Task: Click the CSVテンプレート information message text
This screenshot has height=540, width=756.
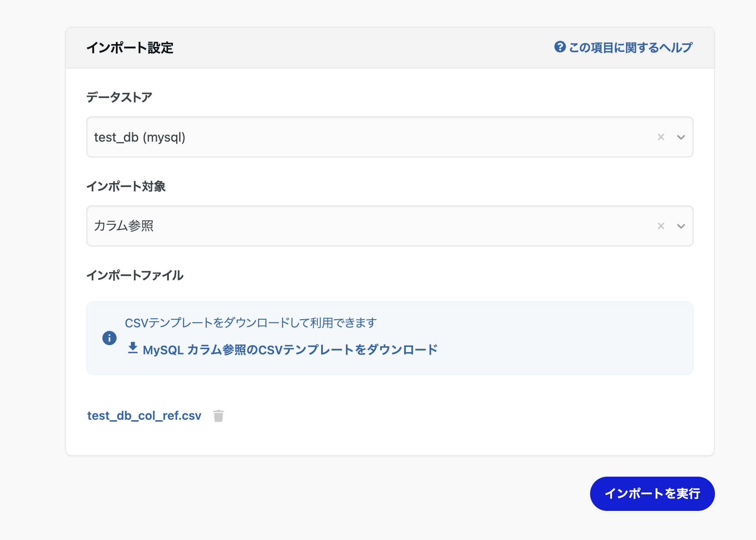Action: pyautogui.click(x=251, y=323)
